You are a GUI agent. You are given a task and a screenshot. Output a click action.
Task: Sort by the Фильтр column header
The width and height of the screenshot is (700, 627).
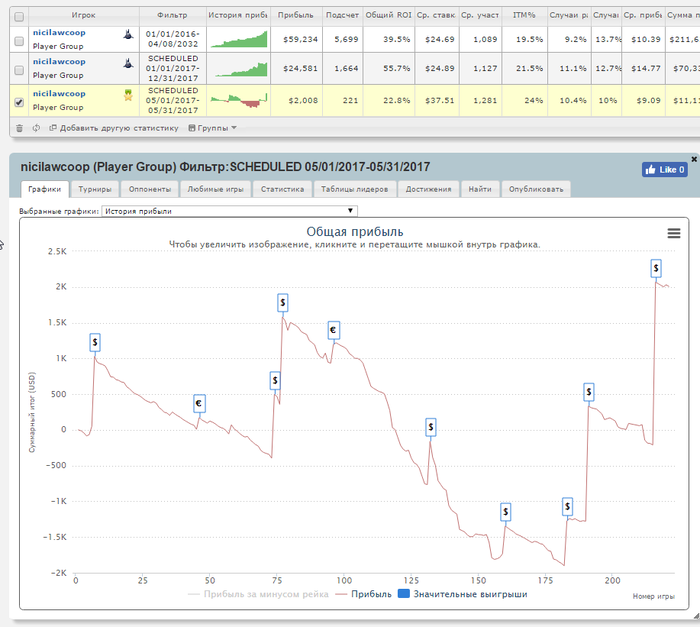pyautogui.click(x=172, y=15)
